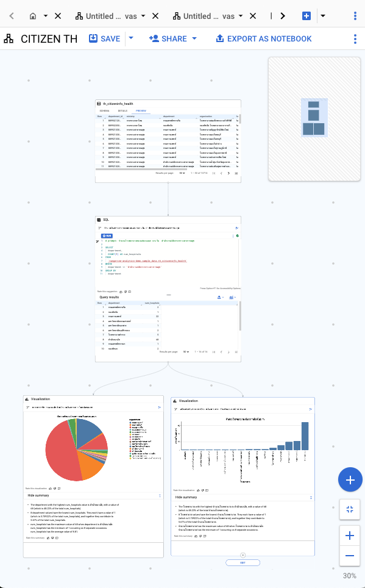This screenshot has width=365, height=588.
Task: Open the home tab dropdown arrow
Action: click(x=45, y=16)
